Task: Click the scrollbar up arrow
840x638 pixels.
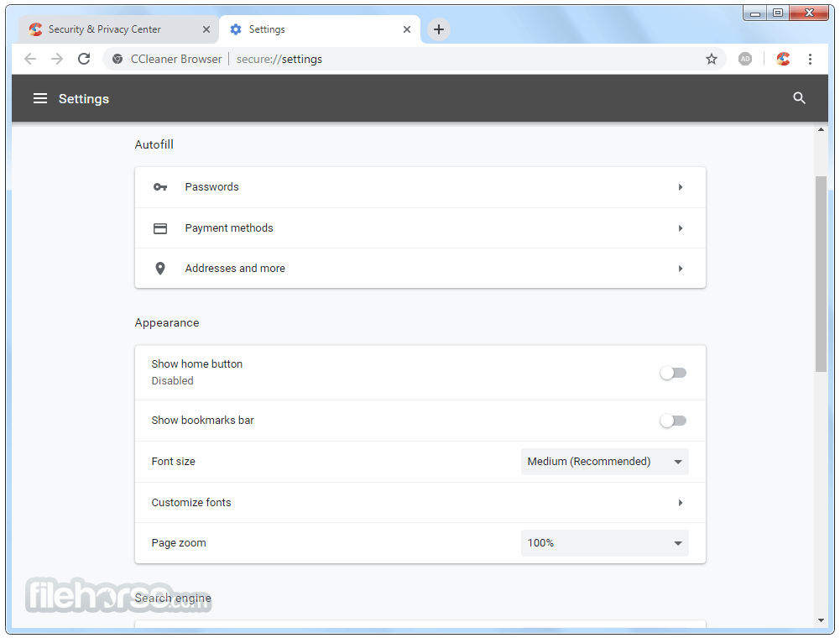Action: [x=821, y=130]
